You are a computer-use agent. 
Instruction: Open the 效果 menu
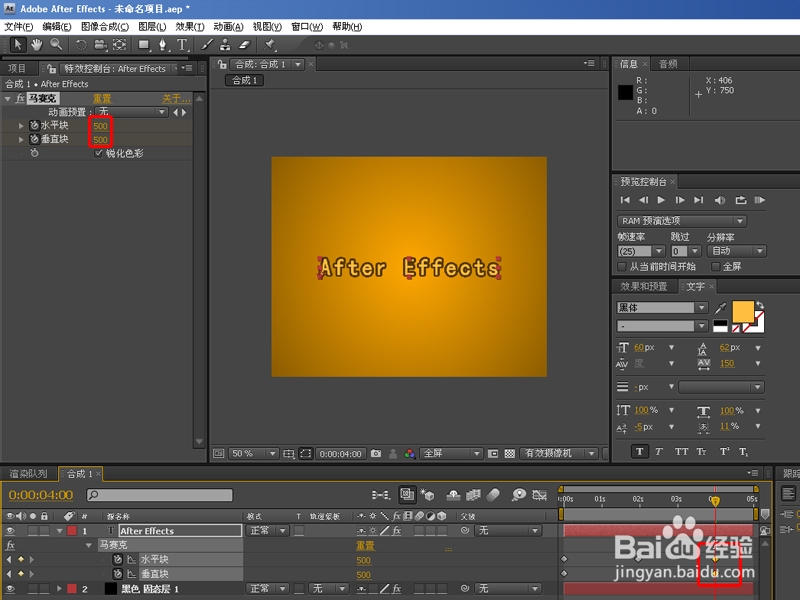(190, 27)
